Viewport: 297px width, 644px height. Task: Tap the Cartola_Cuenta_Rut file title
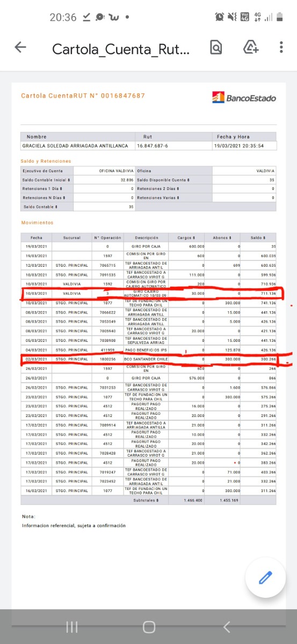coord(121,49)
